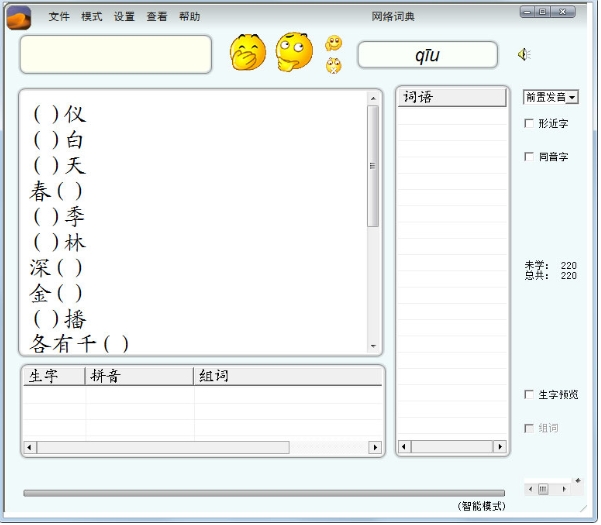Maximize the dictionary window
This screenshot has height=525, width=601.
click(543, 12)
